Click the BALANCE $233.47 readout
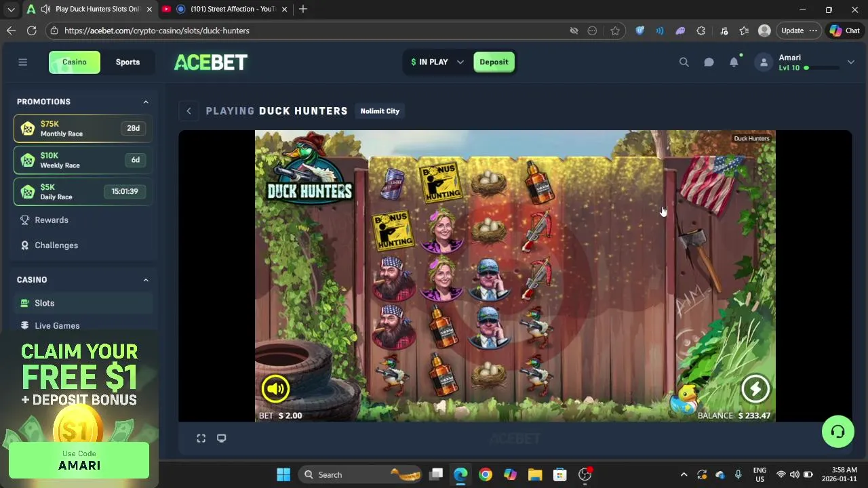868x488 pixels. (734, 415)
